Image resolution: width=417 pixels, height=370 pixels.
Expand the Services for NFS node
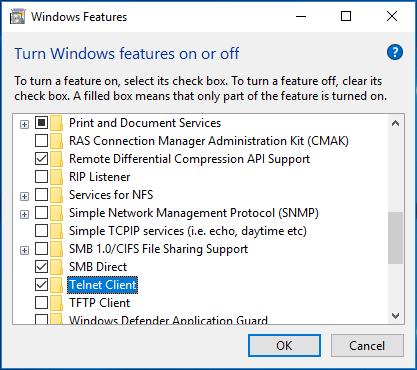pos(24,196)
